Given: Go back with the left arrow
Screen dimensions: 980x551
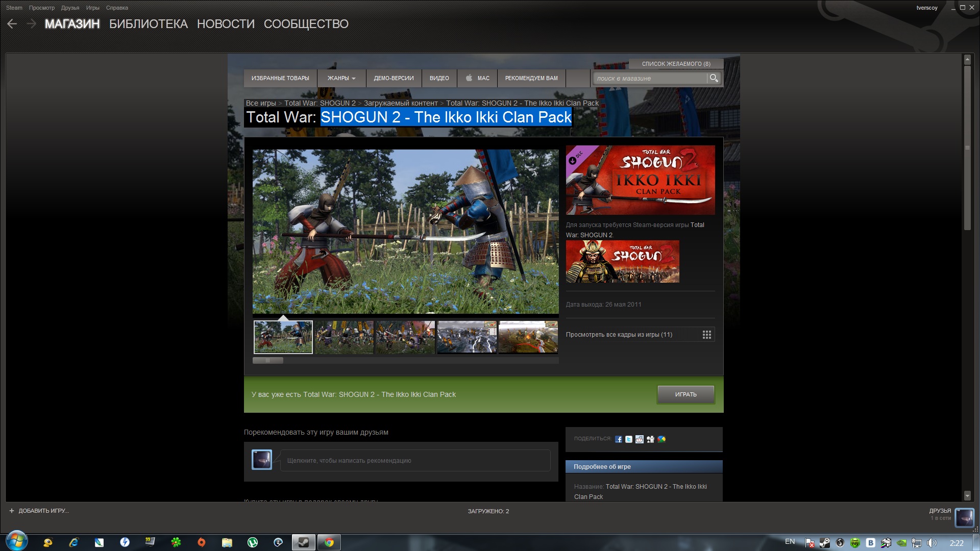Looking at the screenshot, I should pyautogui.click(x=12, y=24).
